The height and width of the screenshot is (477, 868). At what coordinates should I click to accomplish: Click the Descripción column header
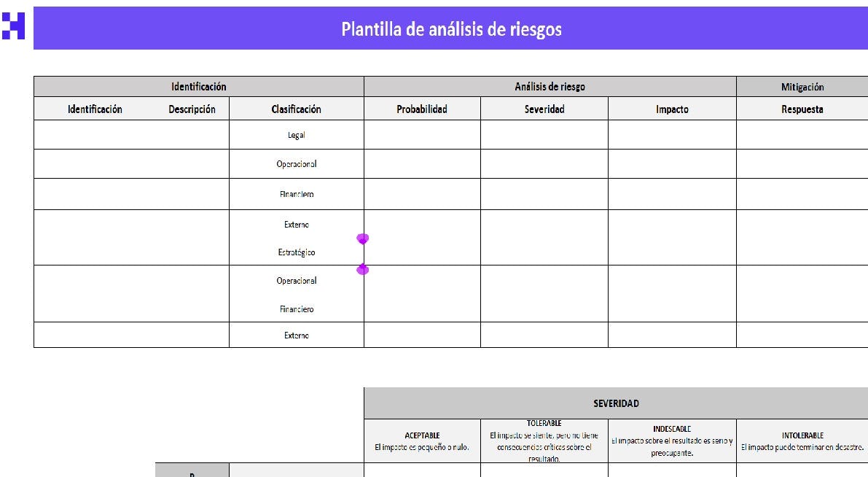(191, 109)
